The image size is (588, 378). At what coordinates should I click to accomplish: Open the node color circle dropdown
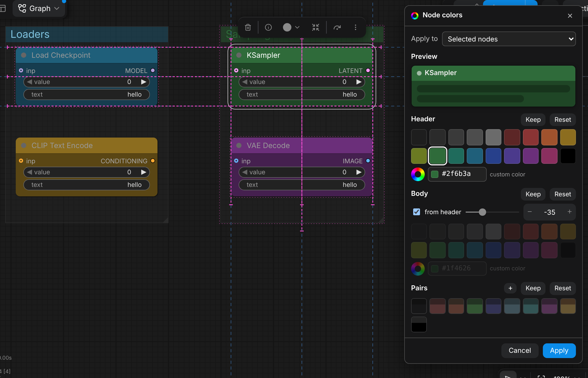click(291, 27)
